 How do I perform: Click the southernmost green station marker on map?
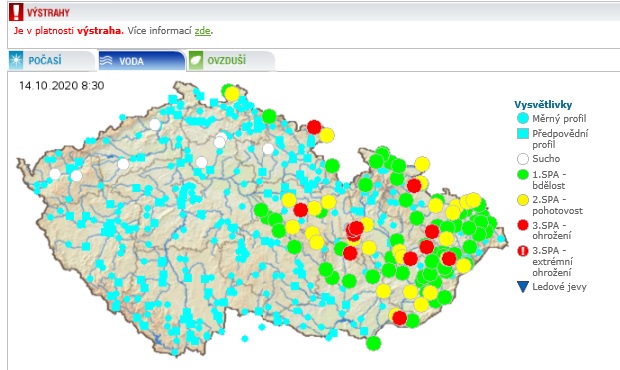(373, 343)
